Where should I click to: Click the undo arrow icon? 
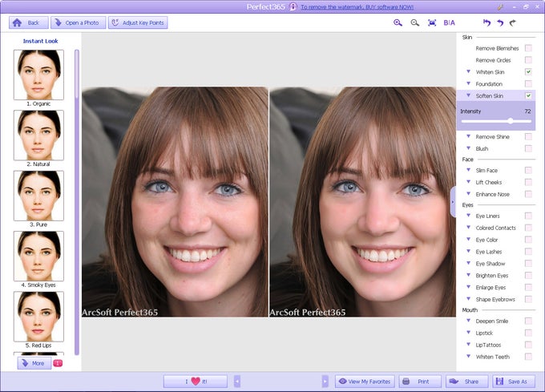coord(500,23)
